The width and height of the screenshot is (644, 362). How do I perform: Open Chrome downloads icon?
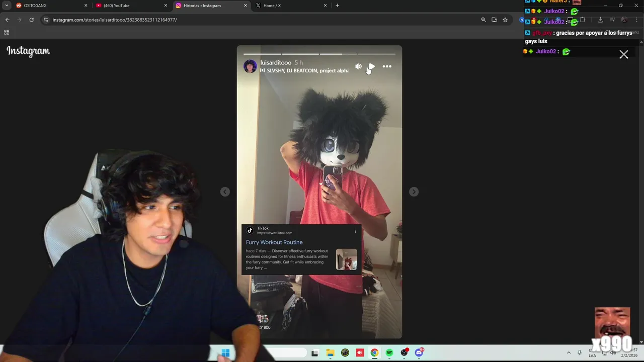pyautogui.click(x=600, y=20)
